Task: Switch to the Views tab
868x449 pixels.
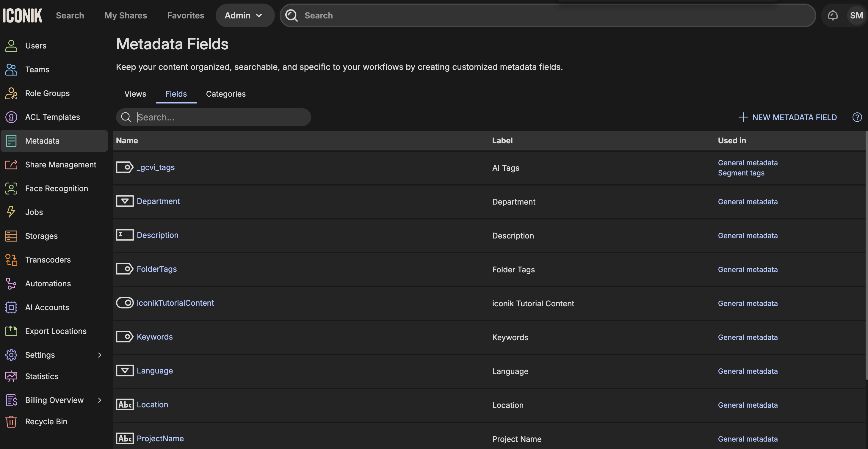Action: point(135,94)
